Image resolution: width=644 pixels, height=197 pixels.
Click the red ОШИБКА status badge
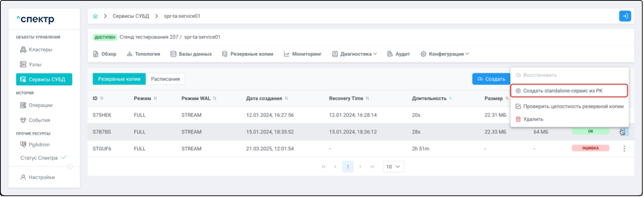590,148
